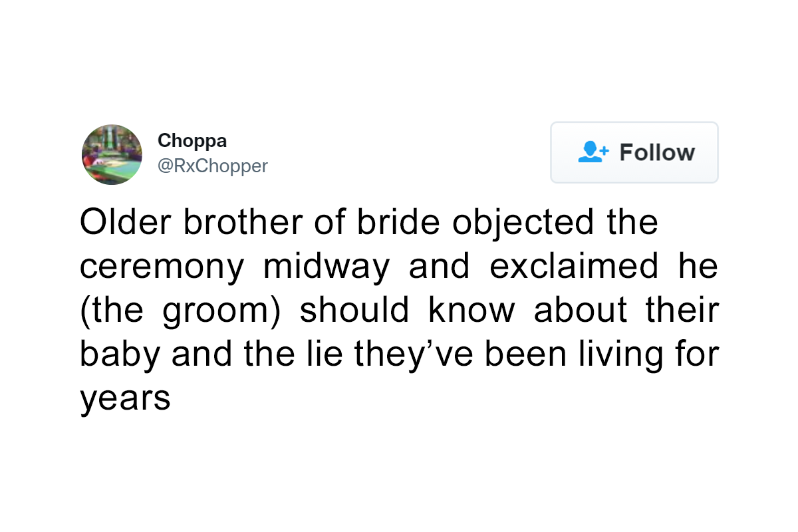The height and width of the screenshot is (532, 798).
Task: Click the Follow text label
Action: [657, 152]
